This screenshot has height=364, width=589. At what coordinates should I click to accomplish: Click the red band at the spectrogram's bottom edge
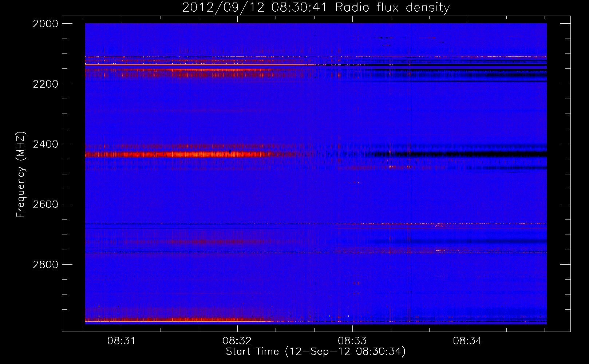click(178, 320)
